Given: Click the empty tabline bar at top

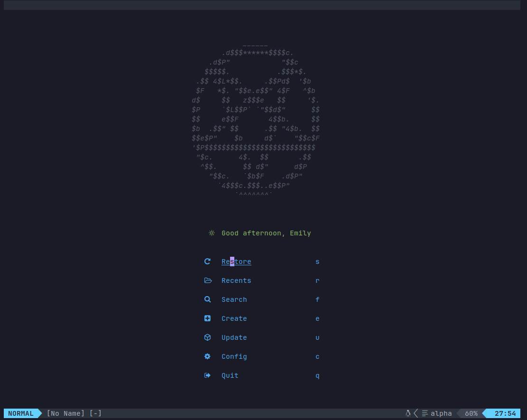Looking at the screenshot, I should [262, 5].
